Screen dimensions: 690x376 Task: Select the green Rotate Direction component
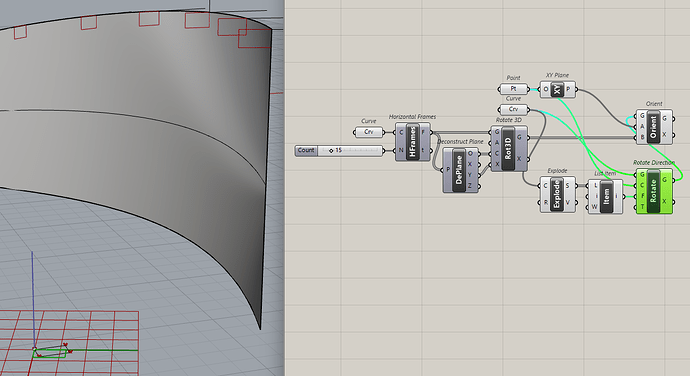(x=654, y=191)
